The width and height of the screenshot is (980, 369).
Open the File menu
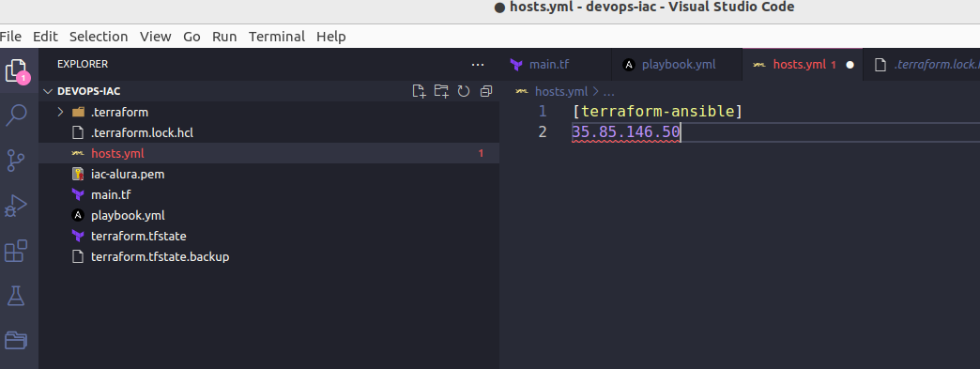pos(10,37)
